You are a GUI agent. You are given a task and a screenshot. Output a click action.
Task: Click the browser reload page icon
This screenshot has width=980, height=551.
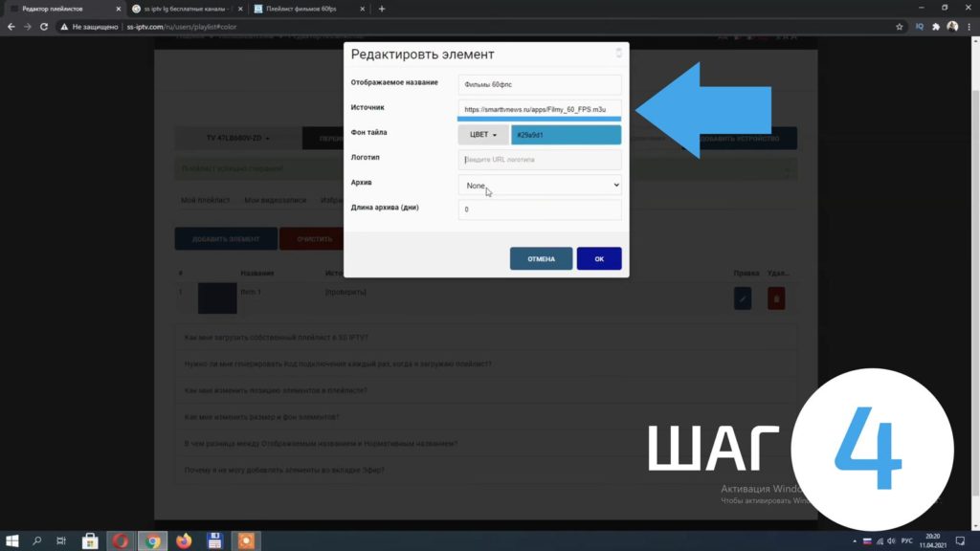(x=44, y=27)
